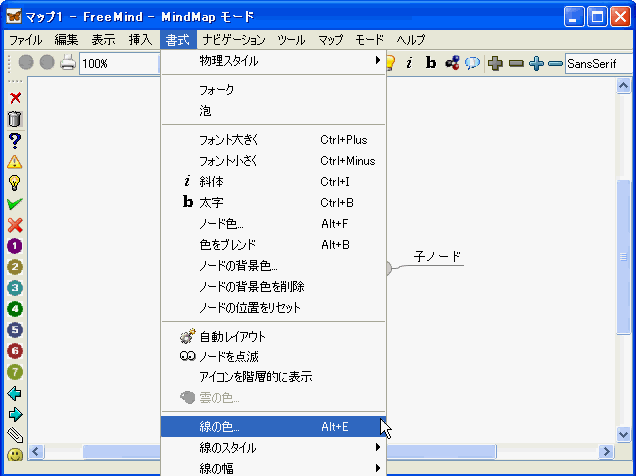Click the horizontal scrollbar right arrow

(606, 451)
